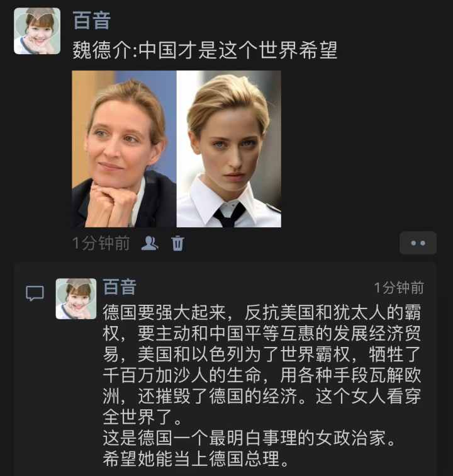Click the author name 百音 at top of post
Screen dimensions: 453x476
click(x=92, y=21)
